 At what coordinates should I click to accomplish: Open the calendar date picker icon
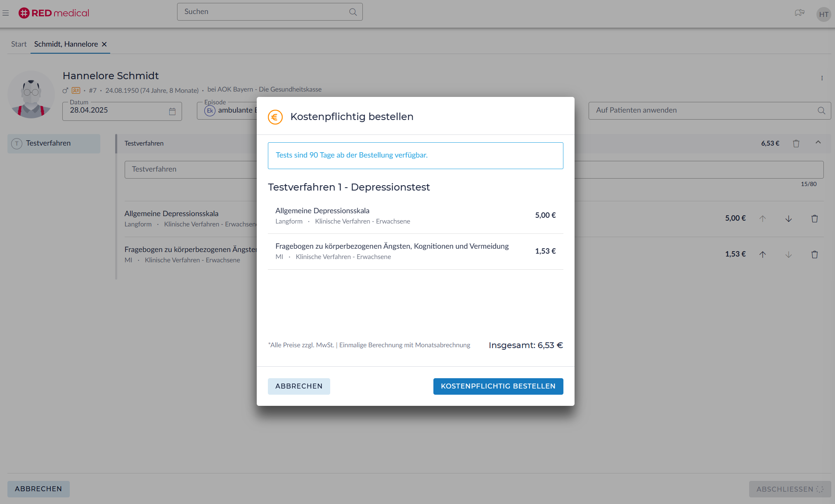point(172,111)
